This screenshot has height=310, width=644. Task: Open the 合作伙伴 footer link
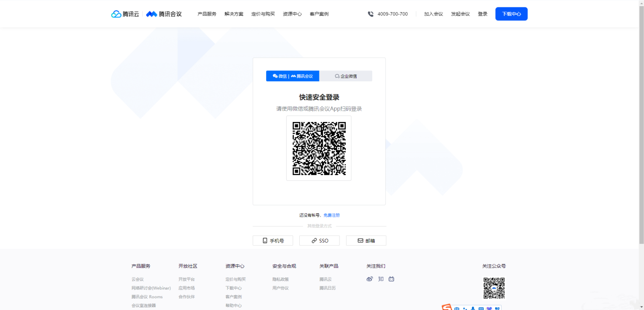(187, 297)
